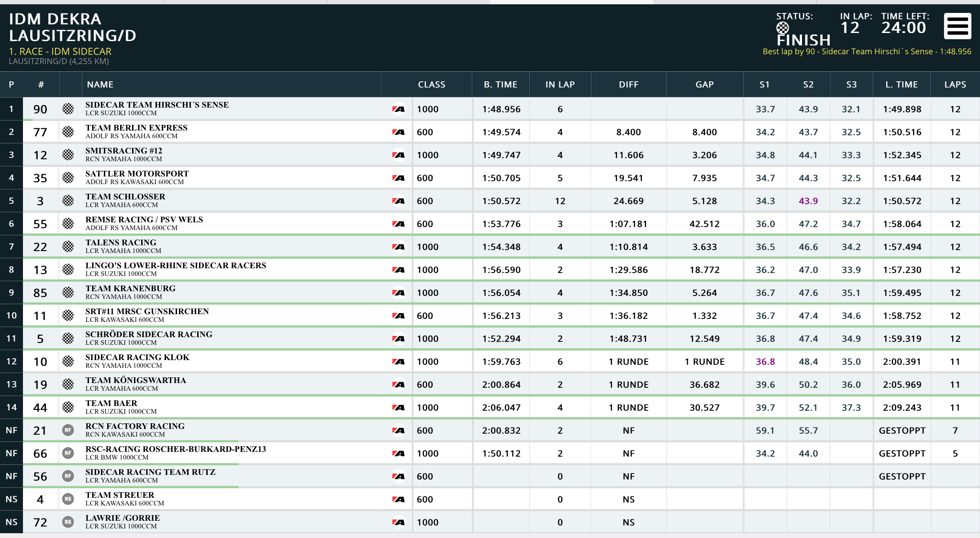Click the IN LAP column header

pos(560,85)
